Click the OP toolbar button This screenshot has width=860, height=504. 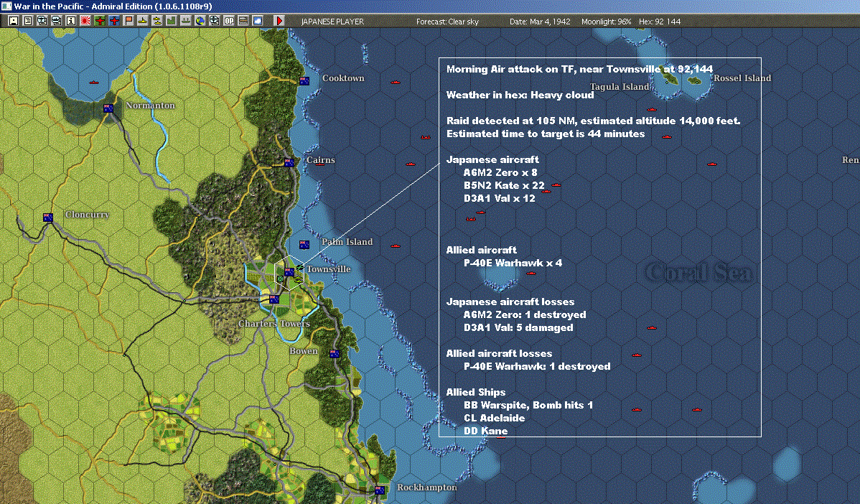click(229, 21)
